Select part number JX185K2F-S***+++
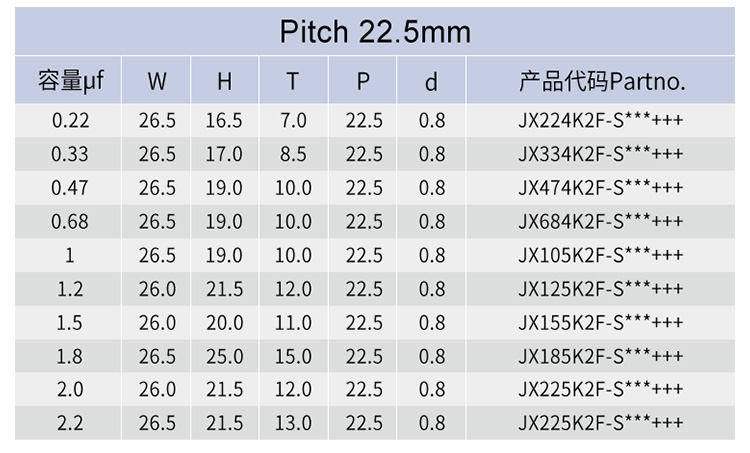750x453 pixels. (x=601, y=356)
